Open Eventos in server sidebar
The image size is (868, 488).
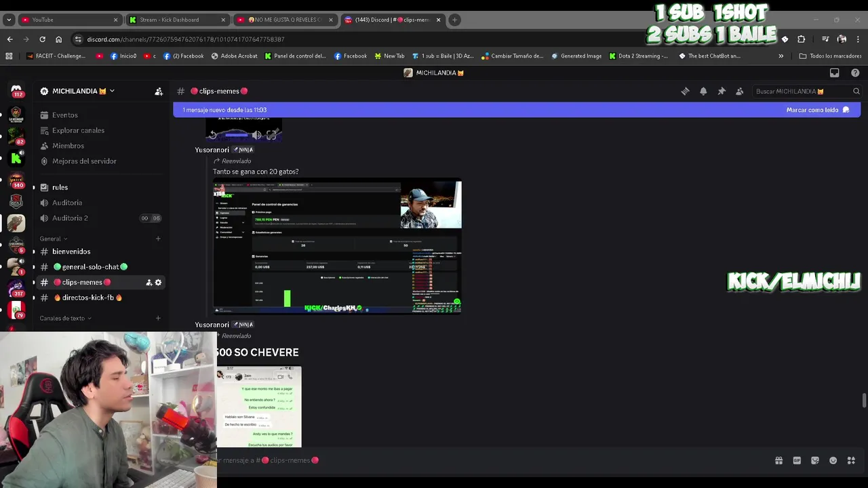(x=100, y=115)
